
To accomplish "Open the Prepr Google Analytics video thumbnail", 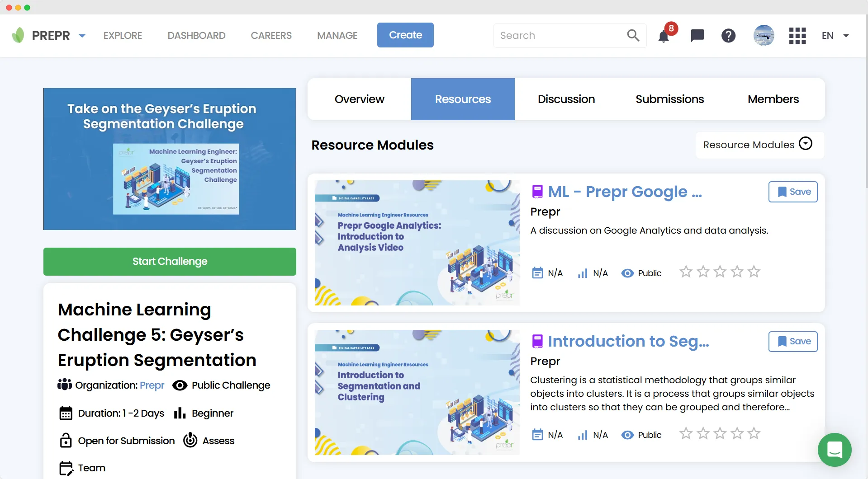I will coord(417,243).
